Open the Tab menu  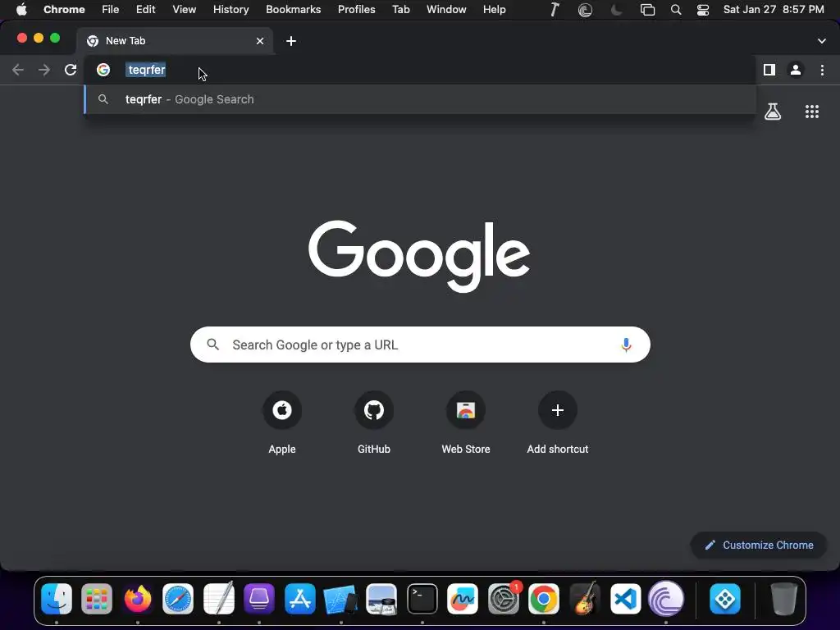[x=400, y=10]
